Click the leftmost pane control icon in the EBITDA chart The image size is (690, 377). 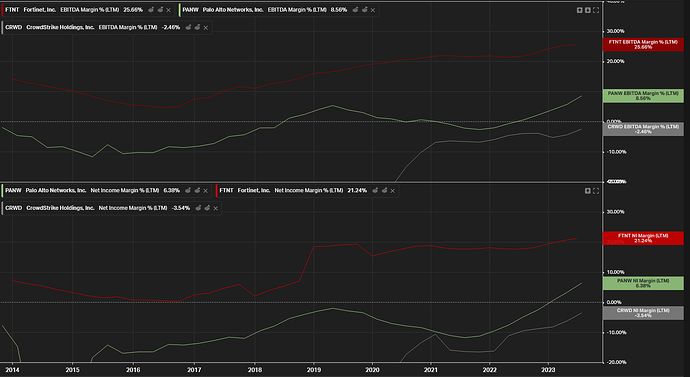(x=580, y=10)
